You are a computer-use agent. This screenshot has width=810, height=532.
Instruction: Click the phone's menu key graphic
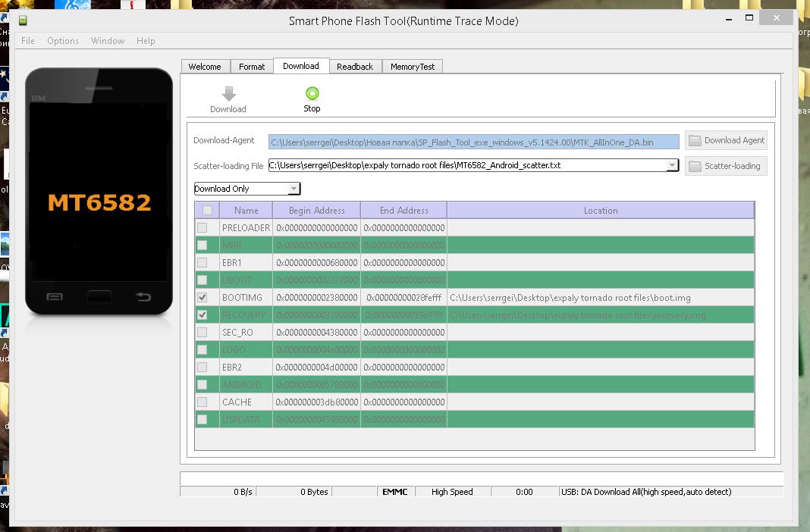55,296
